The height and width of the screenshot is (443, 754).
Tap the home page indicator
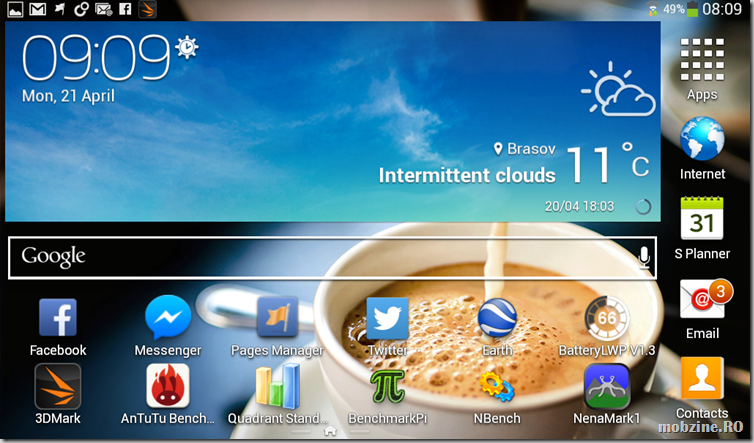pyautogui.click(x=330, y=430)
